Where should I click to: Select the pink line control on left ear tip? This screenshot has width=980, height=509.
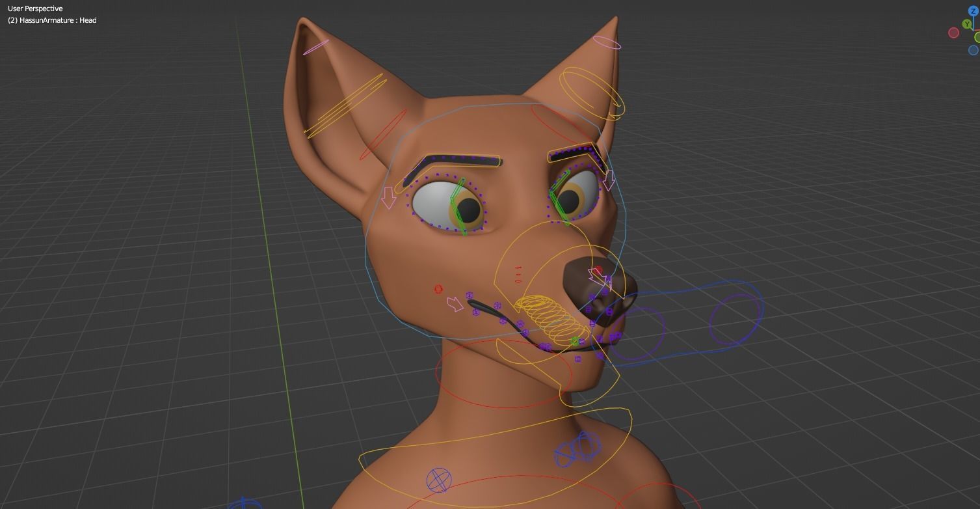pyautogui.click(x=316, y=47)
